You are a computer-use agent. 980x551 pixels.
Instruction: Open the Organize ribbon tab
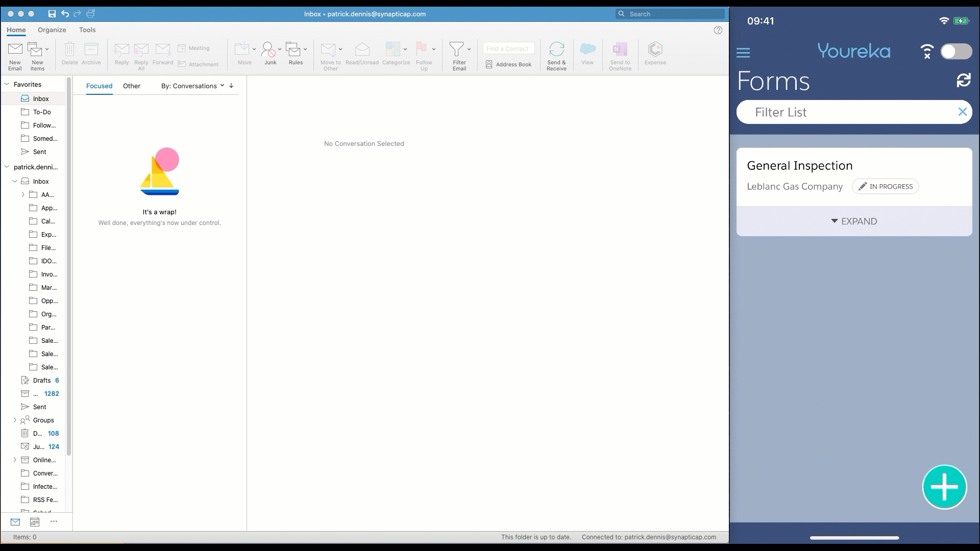52,30
